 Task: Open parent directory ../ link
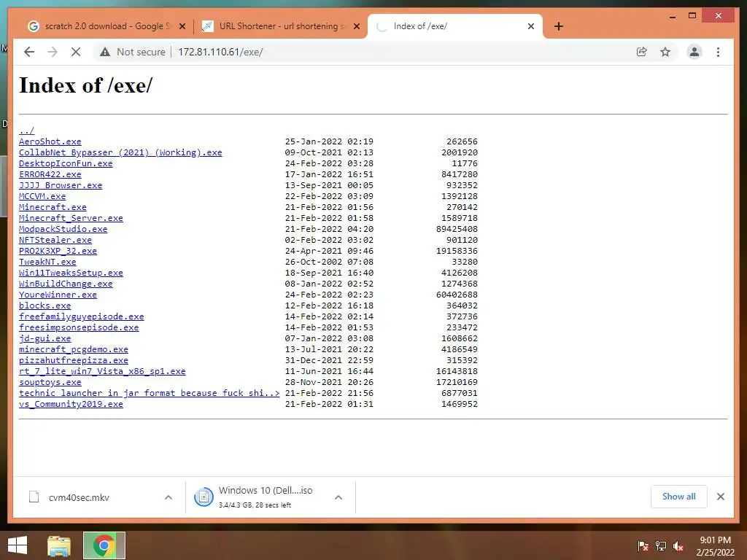tap(27, 130)
